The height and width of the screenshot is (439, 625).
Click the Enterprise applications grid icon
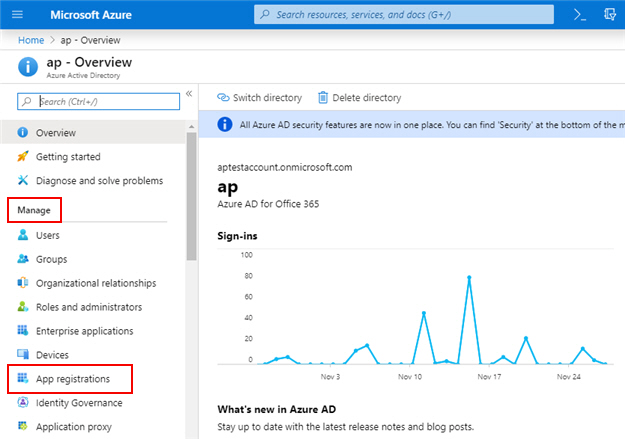coord(23,331)
